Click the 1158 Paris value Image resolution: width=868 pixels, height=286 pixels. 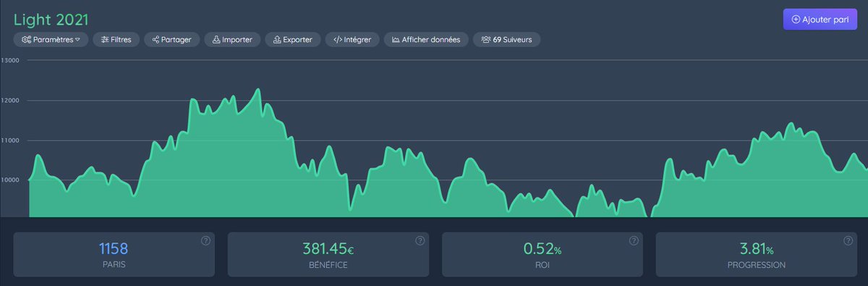coord(114,249)
